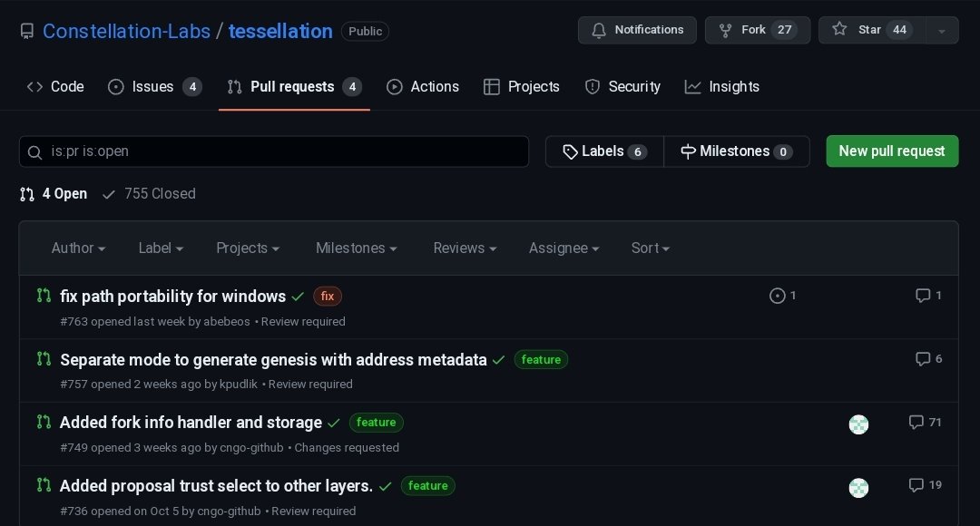Click feature label on PR #749
This screenshot has height=526, width=980.
(x=377, y=423)
